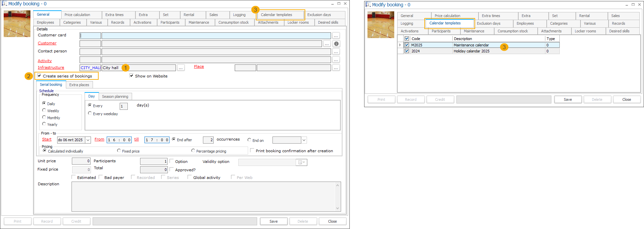Click the Customer info icon

point(336,44)
